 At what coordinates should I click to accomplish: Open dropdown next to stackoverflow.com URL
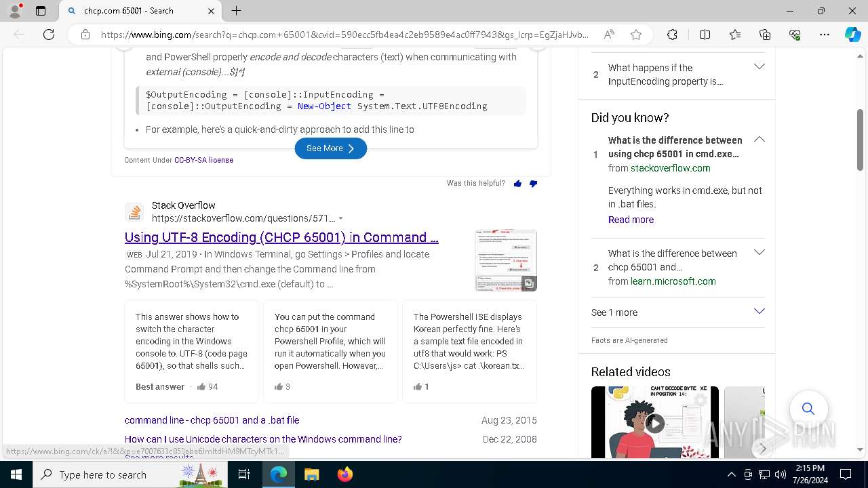click(x=340, y=218)
